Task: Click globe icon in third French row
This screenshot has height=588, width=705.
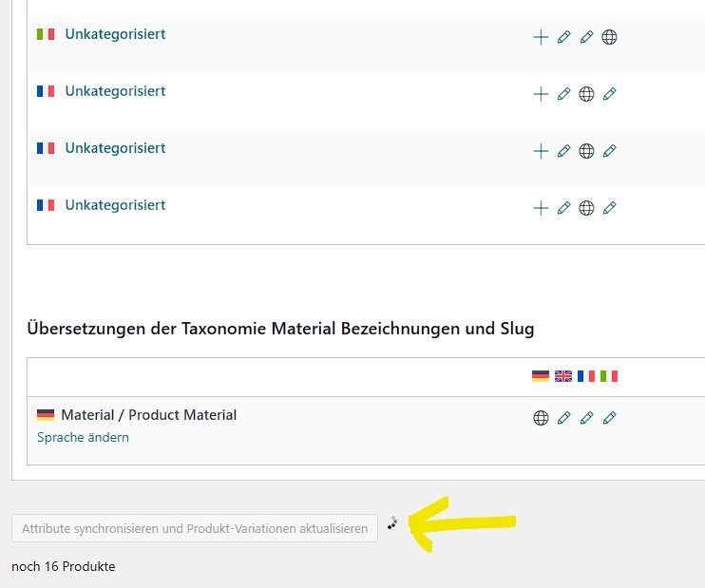Action: [x=586, y=208]
